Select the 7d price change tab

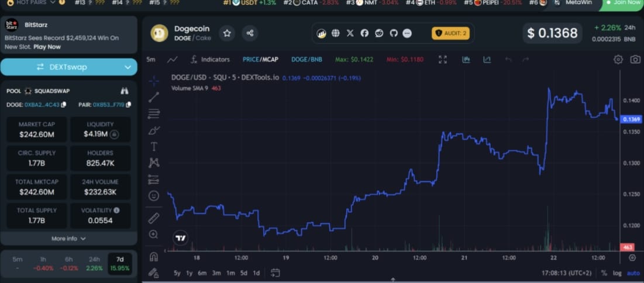coord(120,264)
